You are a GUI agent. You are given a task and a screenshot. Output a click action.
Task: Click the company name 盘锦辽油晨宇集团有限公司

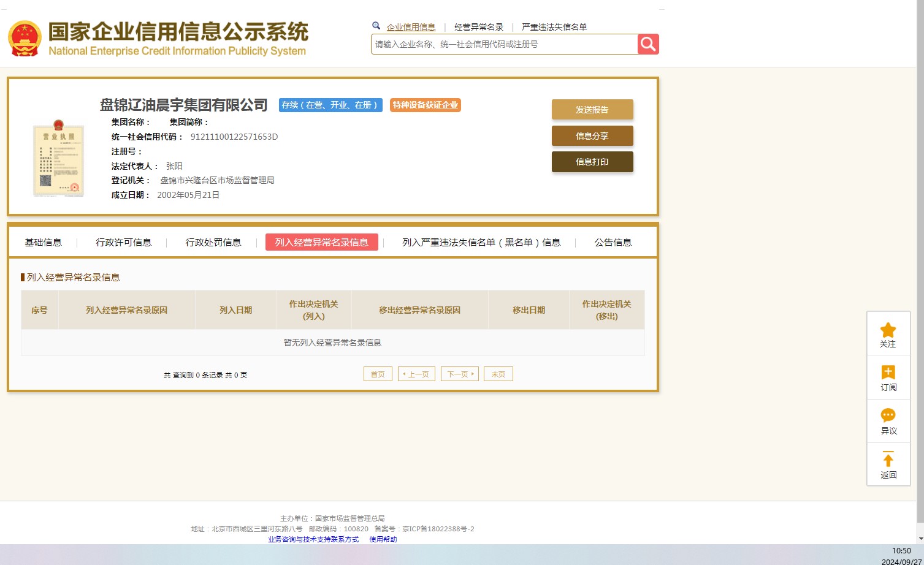[184, 105]
